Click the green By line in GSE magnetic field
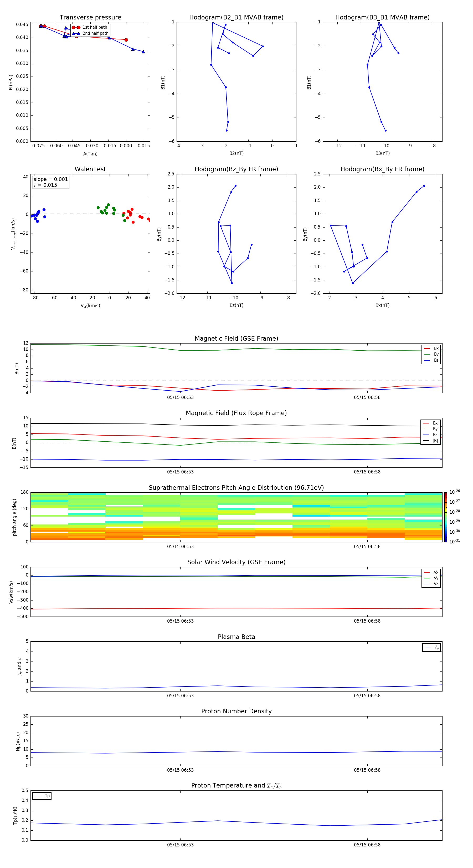The height and width of the screenshot is (868, 473). [236, 349]
